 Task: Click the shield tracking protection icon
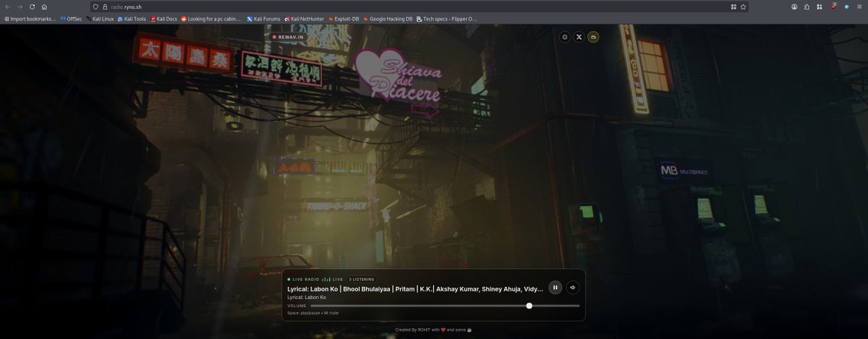coord(95,7)
